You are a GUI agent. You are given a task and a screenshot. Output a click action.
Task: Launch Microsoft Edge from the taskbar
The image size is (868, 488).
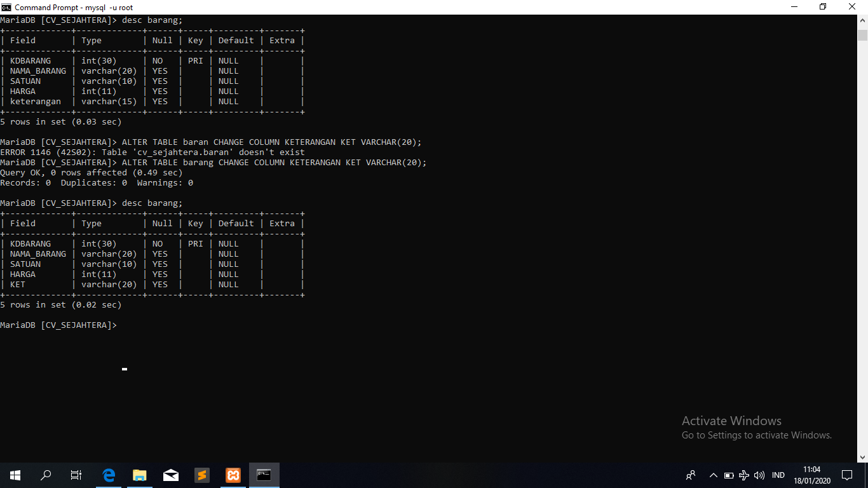[x=109, y=475]
